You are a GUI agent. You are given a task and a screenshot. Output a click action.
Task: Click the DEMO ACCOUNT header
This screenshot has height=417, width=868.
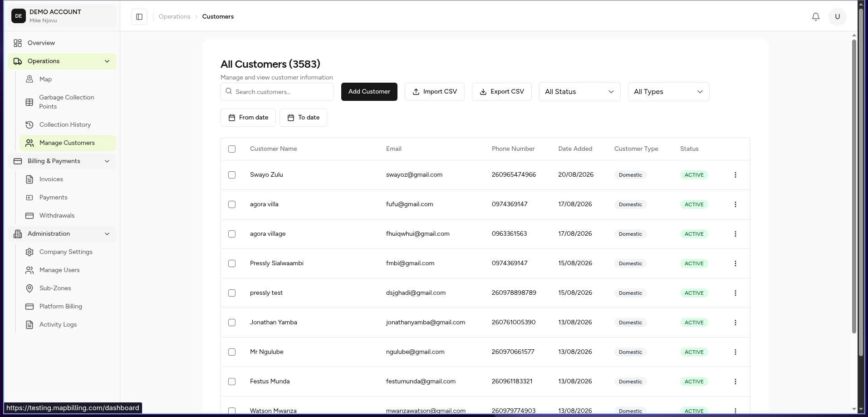point(62,16)
